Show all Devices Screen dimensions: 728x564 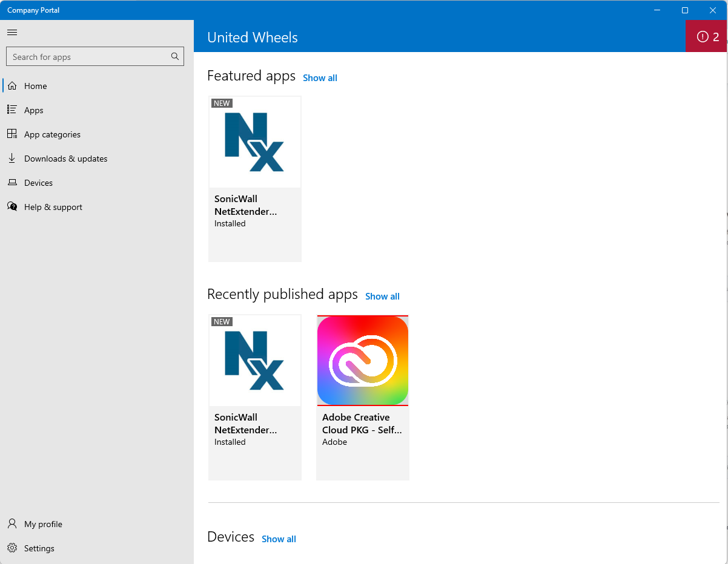(279, 539)
